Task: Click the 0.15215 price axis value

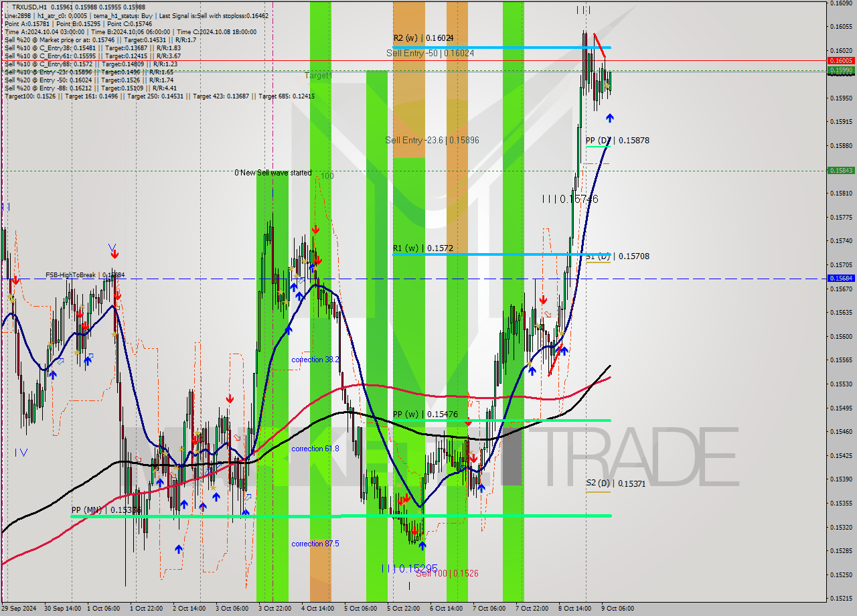Action: pyautogui.click(x=841, y=598)
